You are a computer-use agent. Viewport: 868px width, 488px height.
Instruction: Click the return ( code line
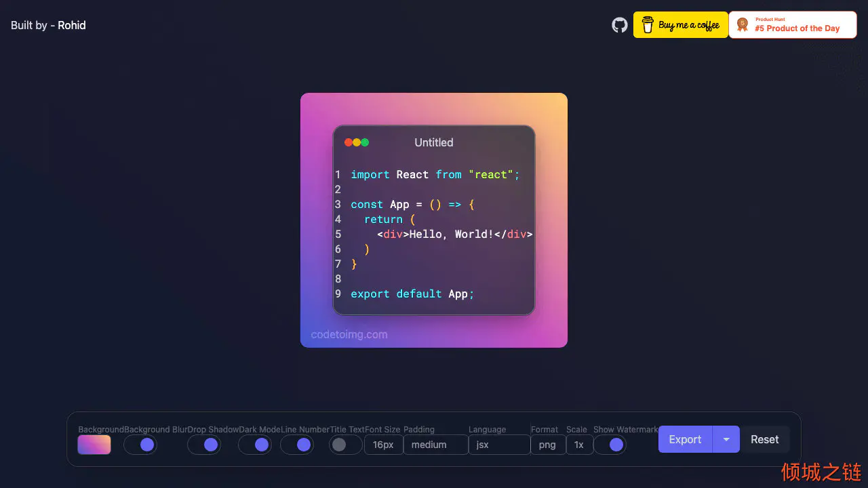point(389,219)
